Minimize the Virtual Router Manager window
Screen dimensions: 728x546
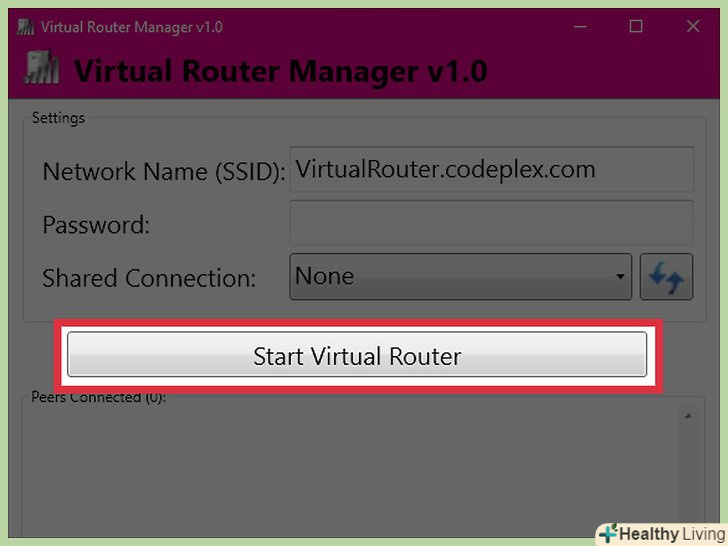tap(580, 26)
